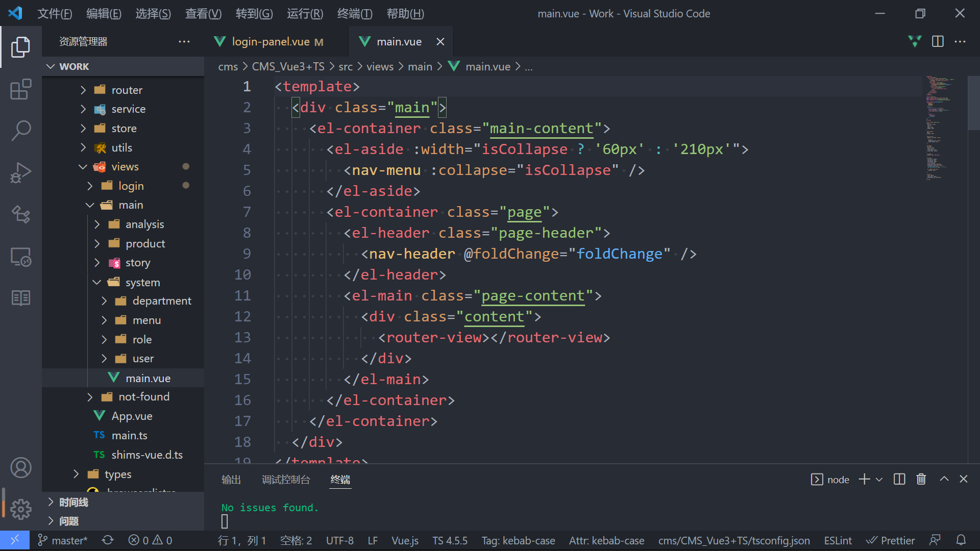Collapse the system folder
Image resolution: width=980 pixels, height=551 pixels.
click(142, 282)
